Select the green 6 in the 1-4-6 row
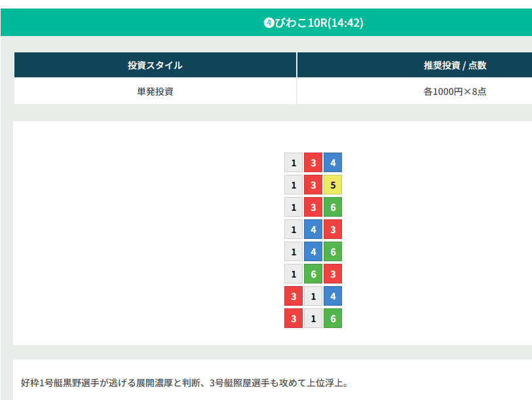Image resolution: width=532 pixels, height=400 pixels. [x=333, y=251]
